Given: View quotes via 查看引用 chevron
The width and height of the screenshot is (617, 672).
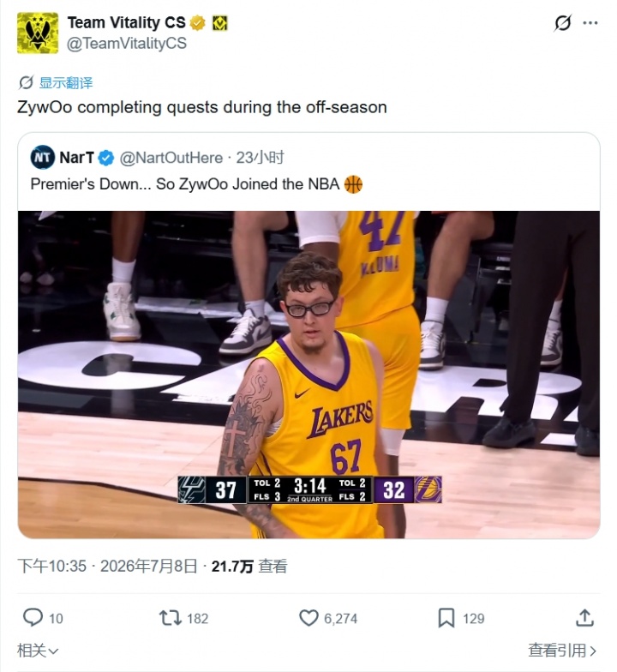Looking at the screenshot, I should tap(562, 651).
